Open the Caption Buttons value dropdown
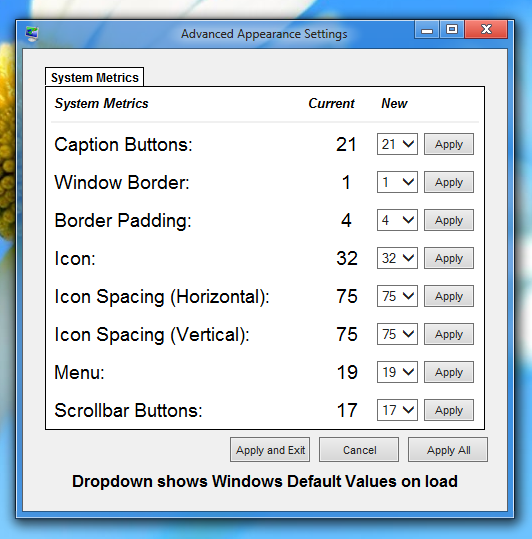 point(397,144)
